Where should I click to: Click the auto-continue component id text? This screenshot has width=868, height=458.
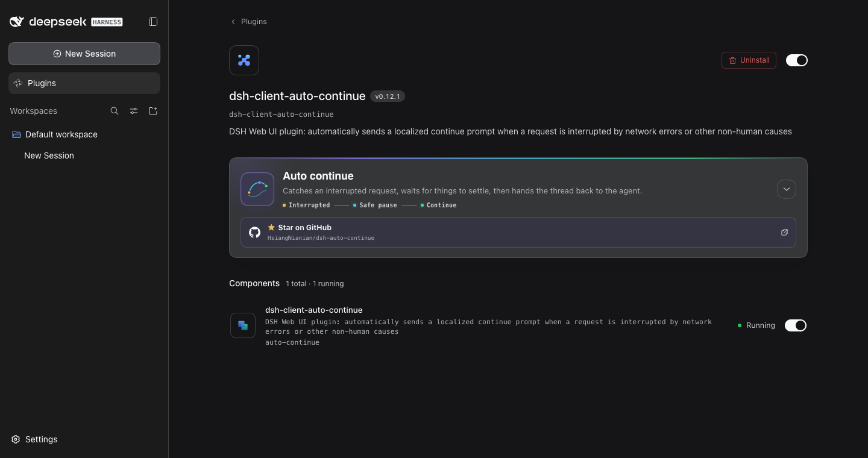292,342
